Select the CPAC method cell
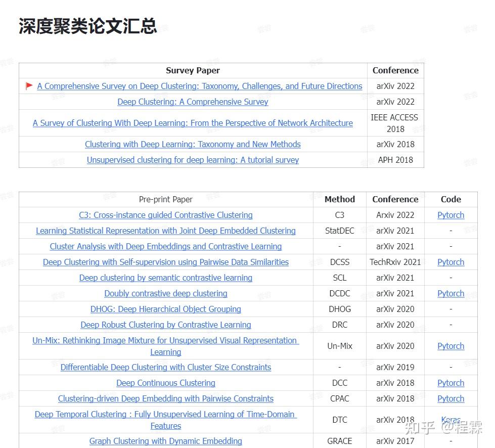The height and width of the screenshot is (448, 495). click(340, 399)
